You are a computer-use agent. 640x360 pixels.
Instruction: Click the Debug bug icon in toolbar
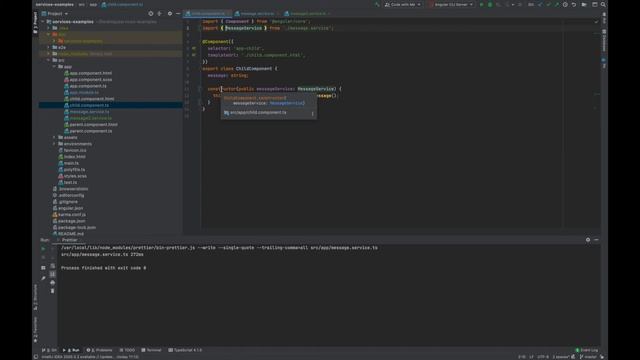coord(490,4)
